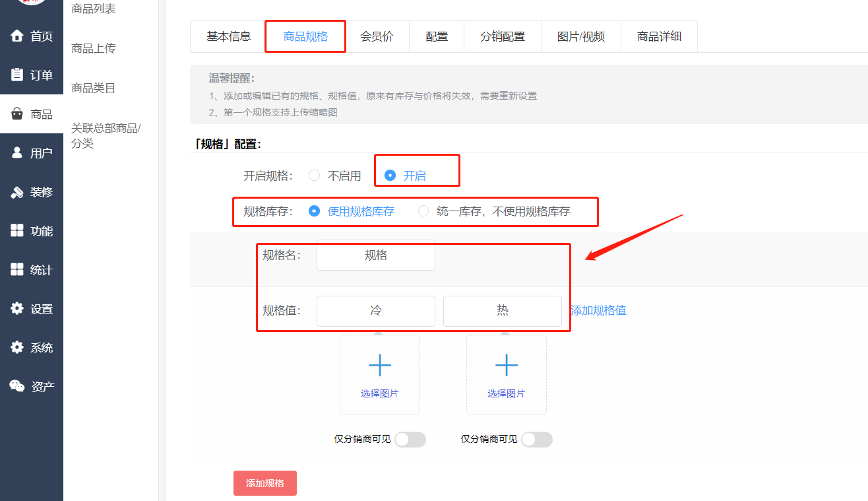Image resolution: width=868 pixels, height=501 pixels.
Task: Click the home icon in the sidebar
Action: pyautogui.click(x=17, y=36)
